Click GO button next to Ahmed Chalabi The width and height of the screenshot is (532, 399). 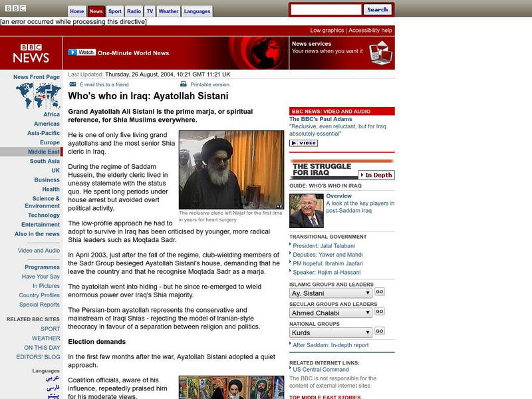pyautogui.click(x=380, y=311)
